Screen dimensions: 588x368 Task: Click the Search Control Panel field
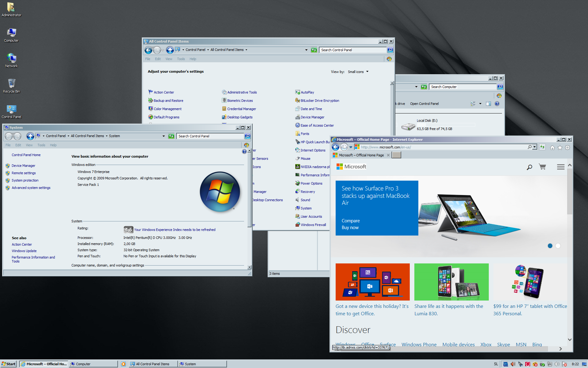click(x=352, y=50)
